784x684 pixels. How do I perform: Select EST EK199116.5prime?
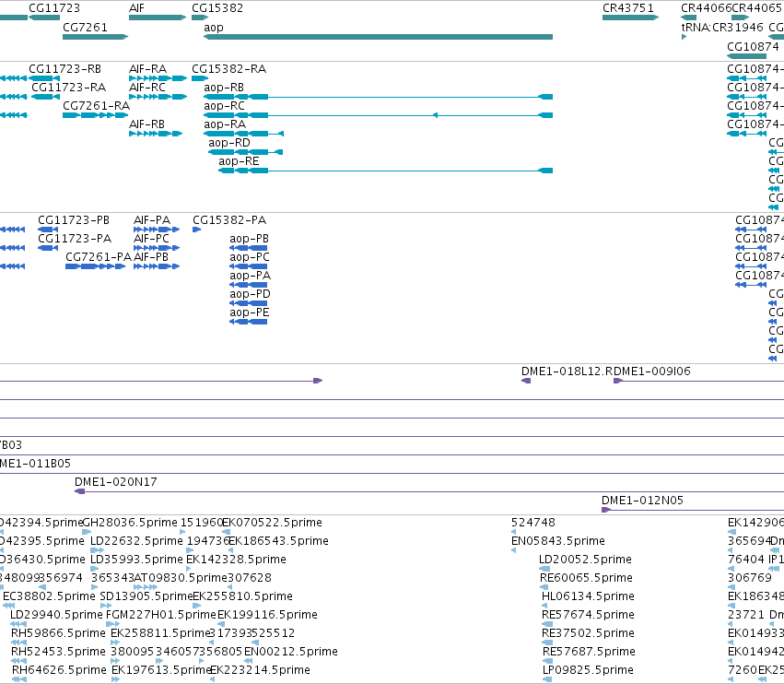click(221, 624)
